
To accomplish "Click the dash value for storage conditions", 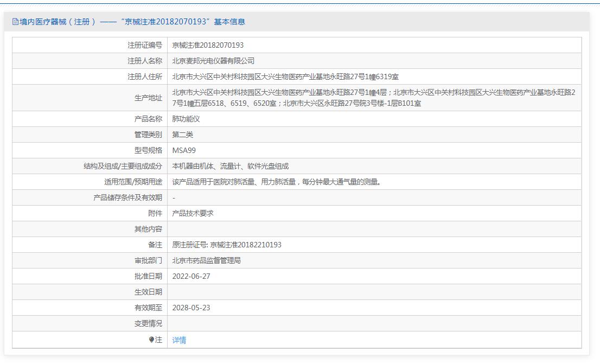I will tap(174, 198).
